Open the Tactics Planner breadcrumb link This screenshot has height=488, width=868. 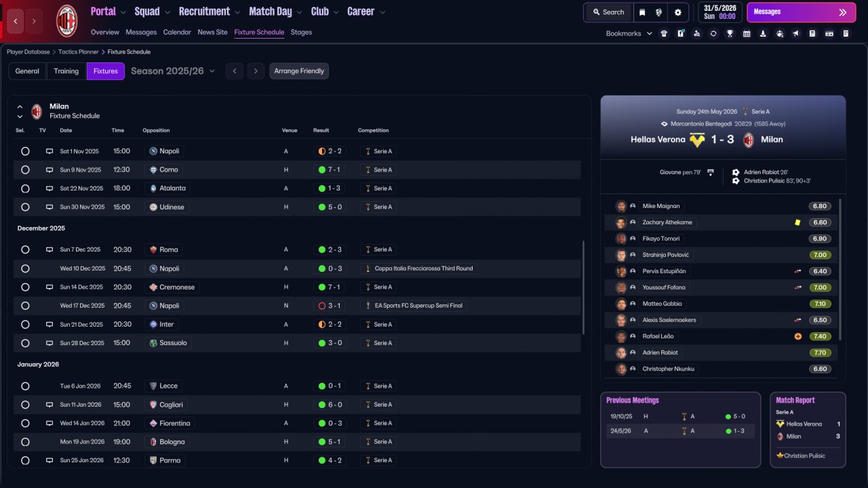coord(78,52)
